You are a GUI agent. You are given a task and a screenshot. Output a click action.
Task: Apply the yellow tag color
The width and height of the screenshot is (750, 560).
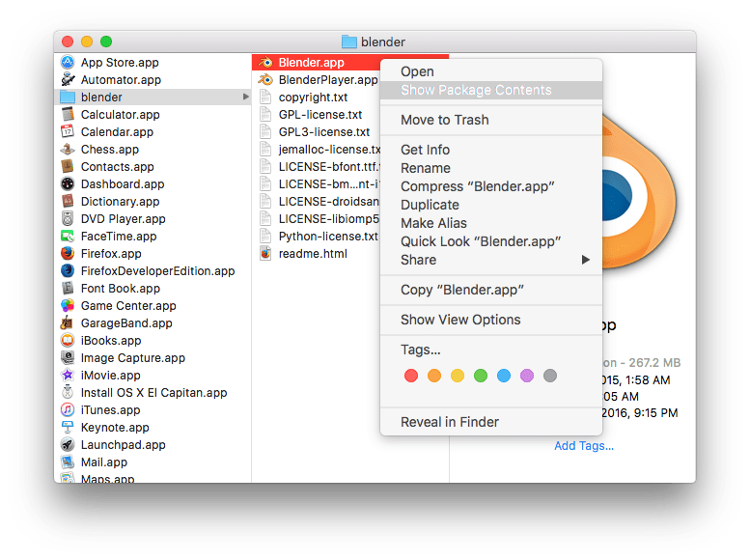(458, 376)
